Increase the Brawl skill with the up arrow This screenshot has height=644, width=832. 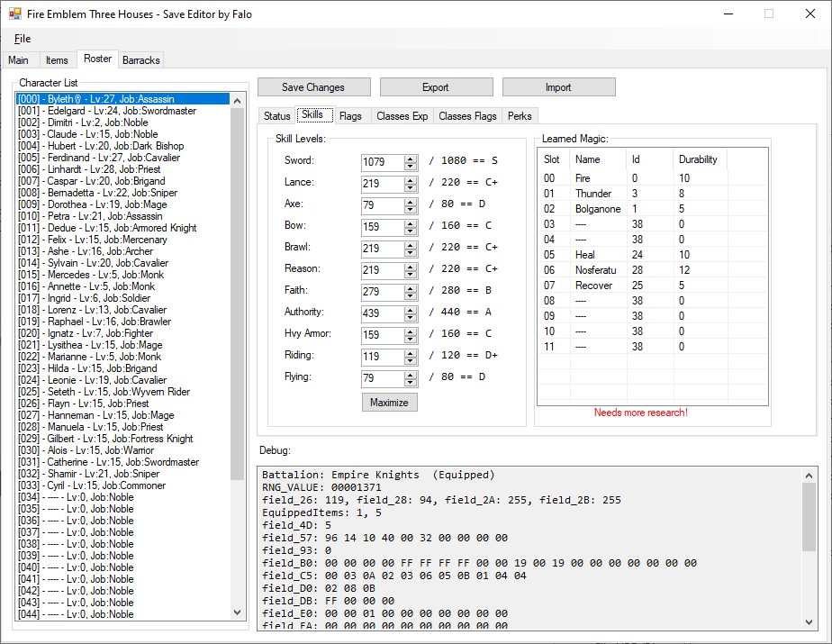coord(411,245)
